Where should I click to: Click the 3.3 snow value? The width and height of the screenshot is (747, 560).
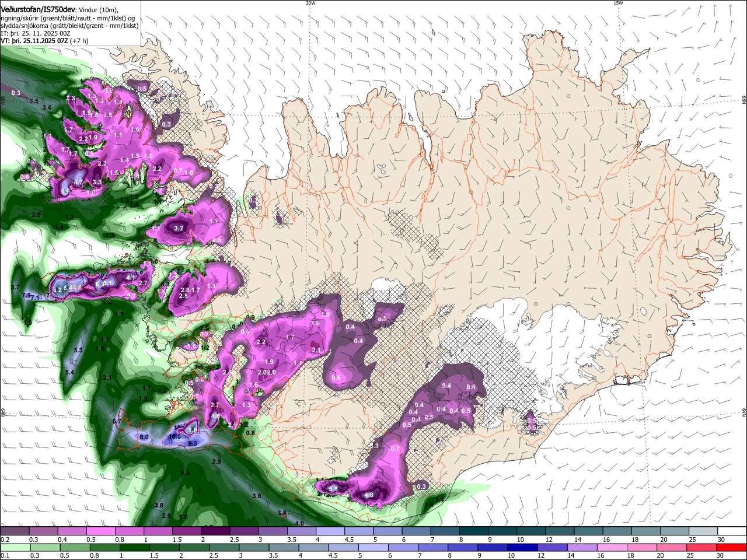tap(97, 182)
